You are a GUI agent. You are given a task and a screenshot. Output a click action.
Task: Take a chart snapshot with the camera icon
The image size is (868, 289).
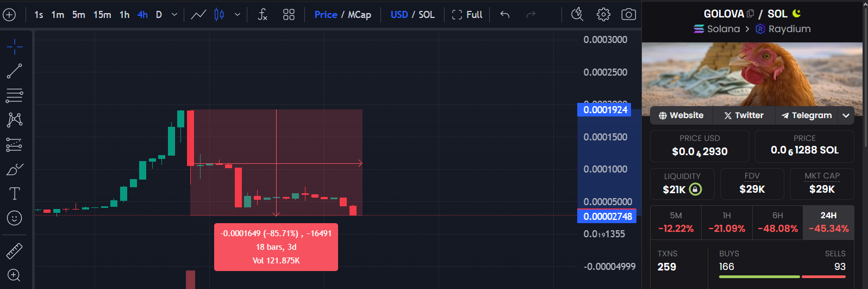coord(628,15)
